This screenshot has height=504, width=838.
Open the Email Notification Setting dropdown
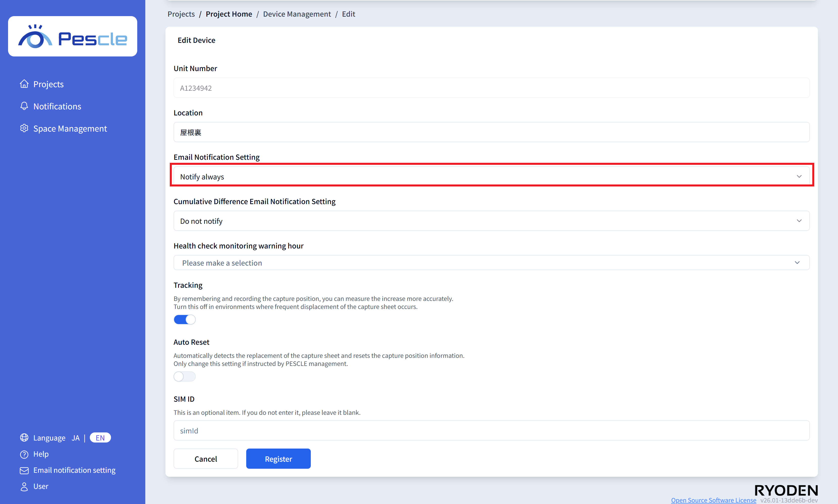[491, 177]
